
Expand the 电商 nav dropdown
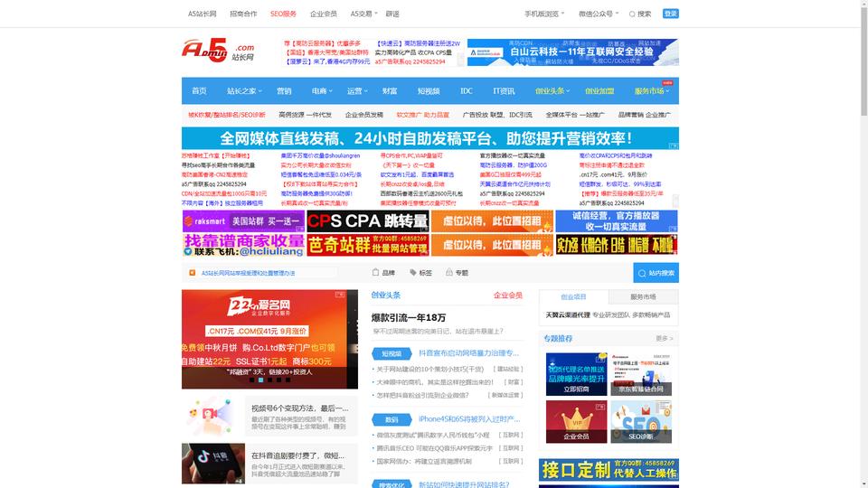click(x=322, y=90)
